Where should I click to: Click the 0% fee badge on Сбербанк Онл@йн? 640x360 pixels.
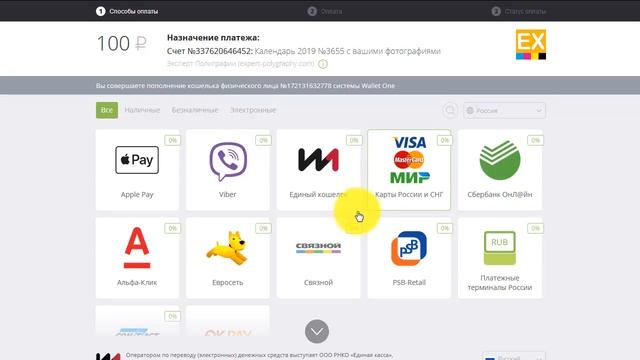click(x=535, y=140)
